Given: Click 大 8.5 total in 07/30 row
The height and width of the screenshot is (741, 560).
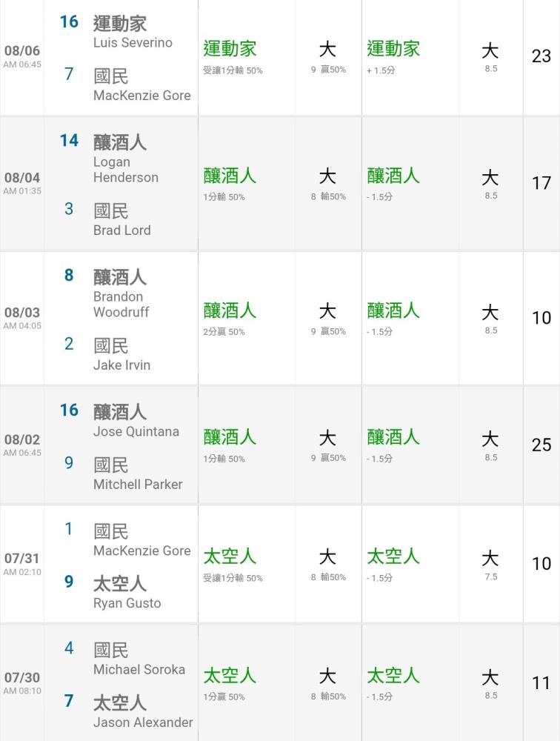Looking at the screenshot, I should 490,683.
